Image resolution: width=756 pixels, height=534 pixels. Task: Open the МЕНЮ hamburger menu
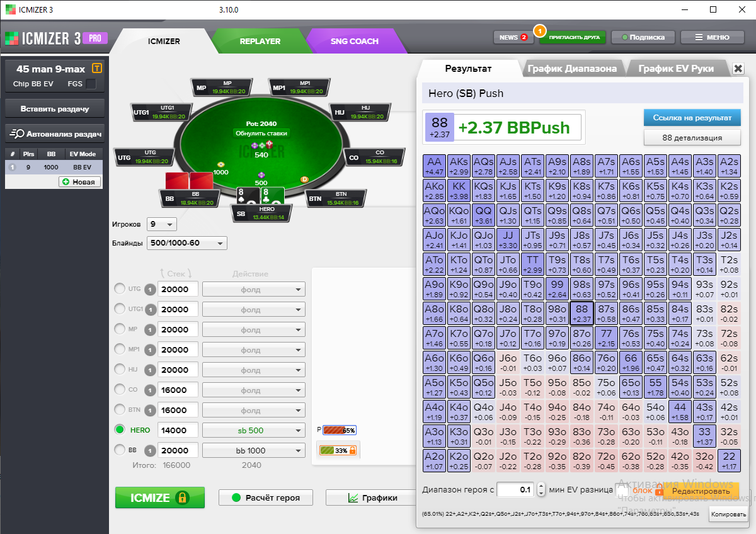click(712, 37)
